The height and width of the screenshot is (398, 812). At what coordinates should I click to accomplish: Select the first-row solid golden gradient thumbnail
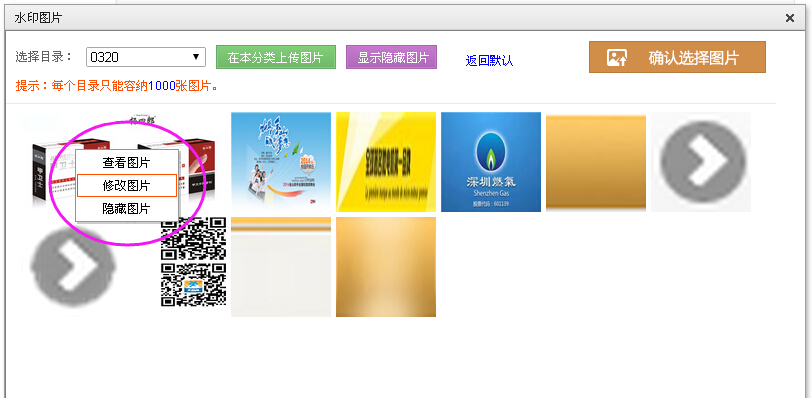tap(596, 162)
